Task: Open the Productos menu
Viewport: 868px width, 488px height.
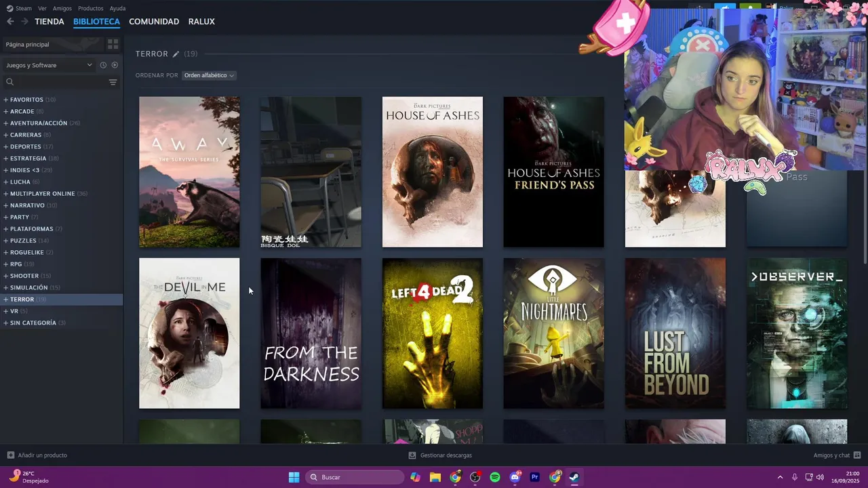Action: click(x=91, y=8)
